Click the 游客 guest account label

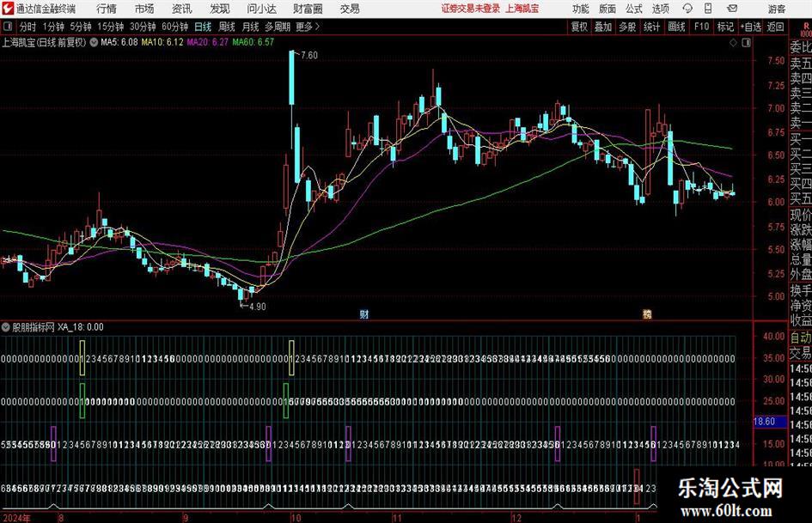point(776,9)
